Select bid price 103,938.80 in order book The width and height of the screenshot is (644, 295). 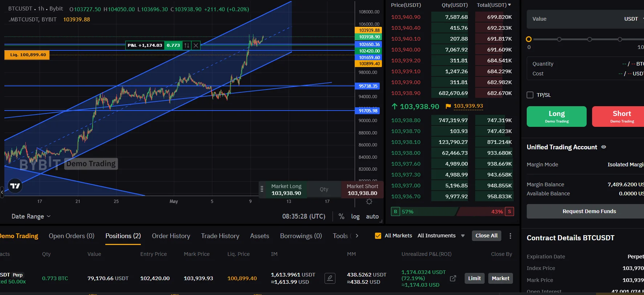405,120
